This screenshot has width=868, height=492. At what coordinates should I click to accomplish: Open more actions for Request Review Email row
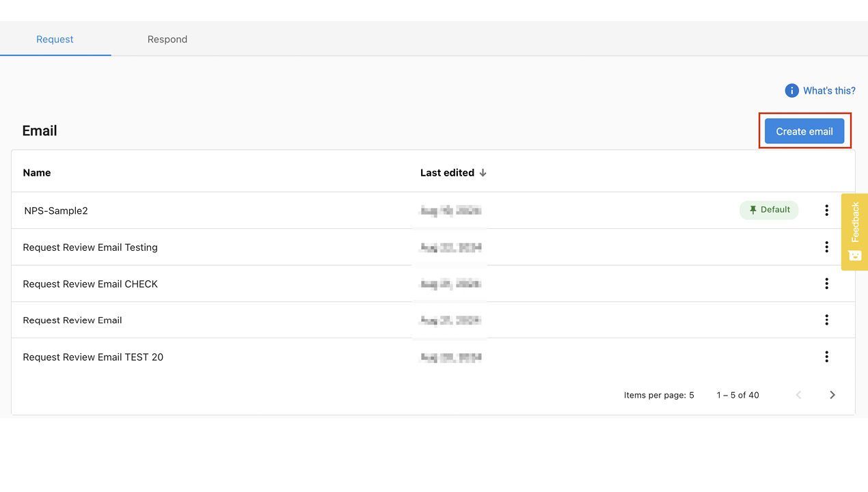coord(826,320)
